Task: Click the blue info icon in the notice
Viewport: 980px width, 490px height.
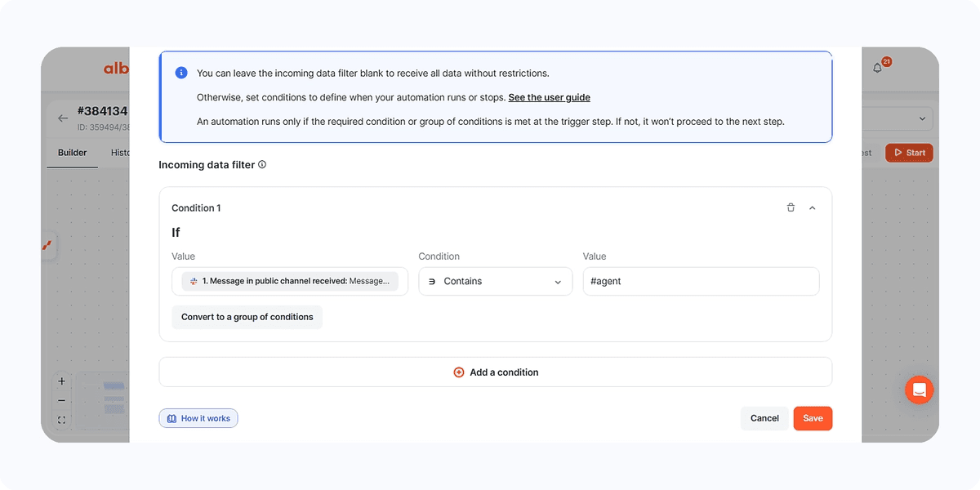Action: 181,73
